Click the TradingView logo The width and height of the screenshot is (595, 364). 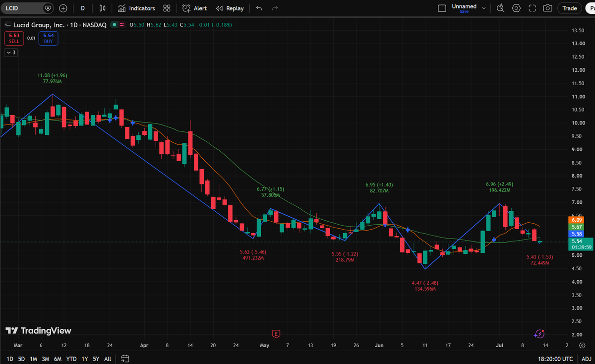(38, 331)
